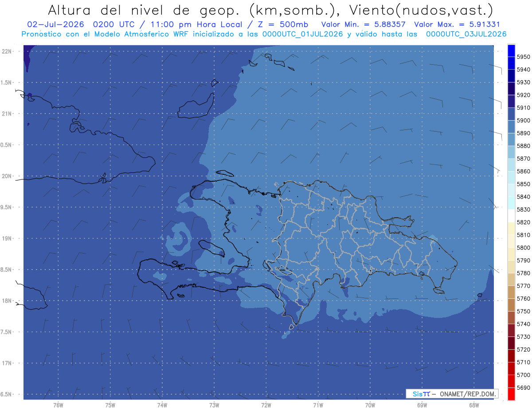532x411 pixels.
Task: Click the '5780' color bar value
Action: (523, 273)
